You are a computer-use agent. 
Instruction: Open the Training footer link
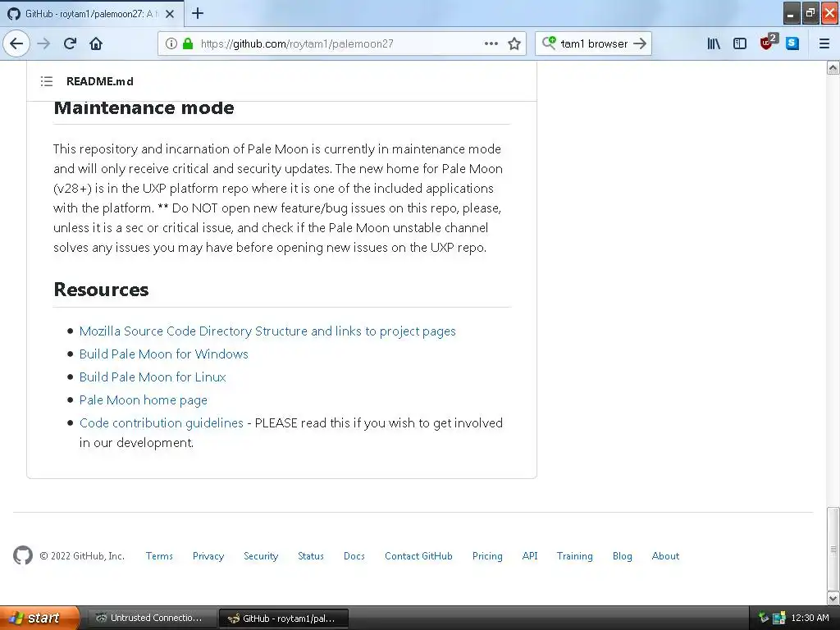[x=575, y=556]
